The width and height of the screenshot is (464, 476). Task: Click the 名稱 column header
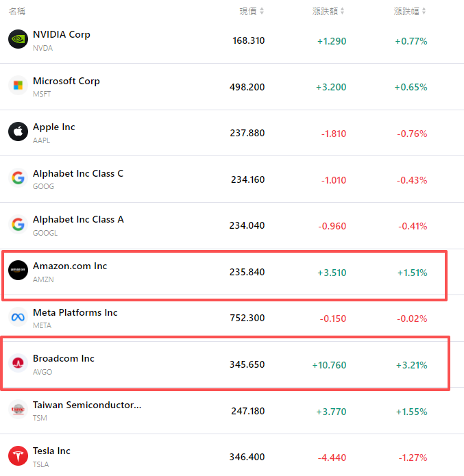17,11
